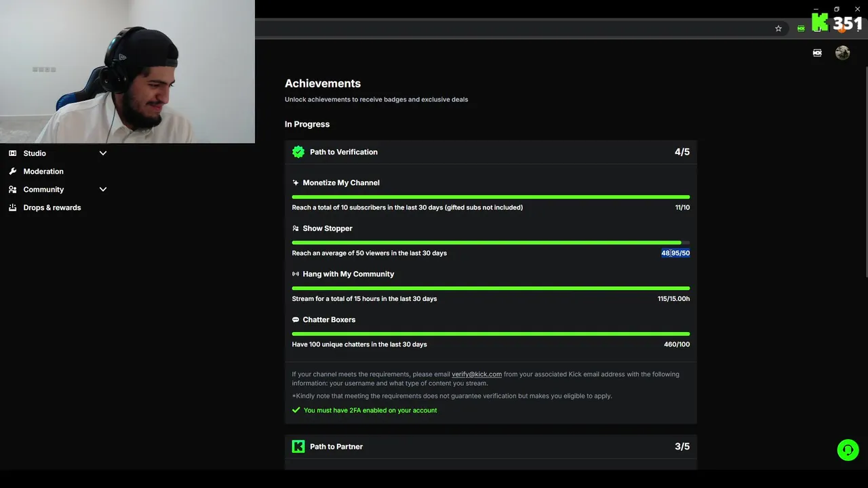
Task: Click the Moderation wrench icon
Action: click(x=12, y=171)
